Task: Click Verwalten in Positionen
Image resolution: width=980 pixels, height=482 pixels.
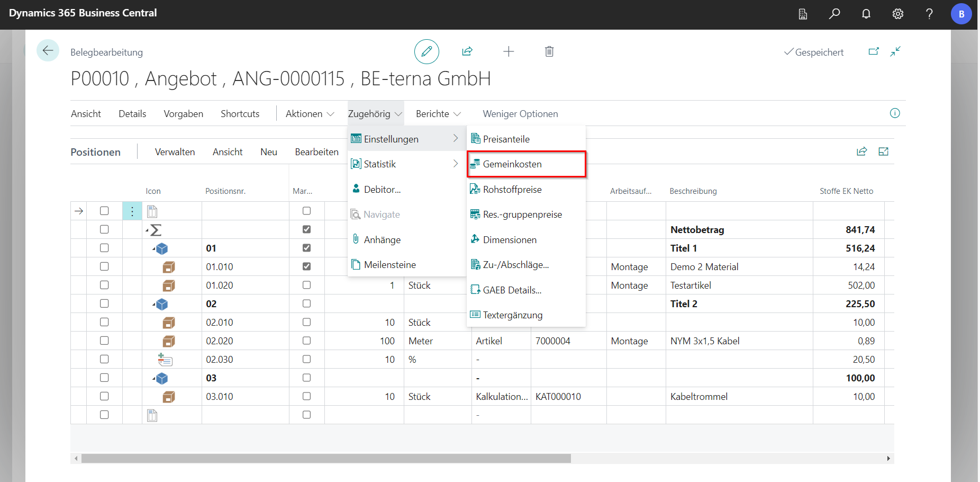Action: click(x=175, y=152)
